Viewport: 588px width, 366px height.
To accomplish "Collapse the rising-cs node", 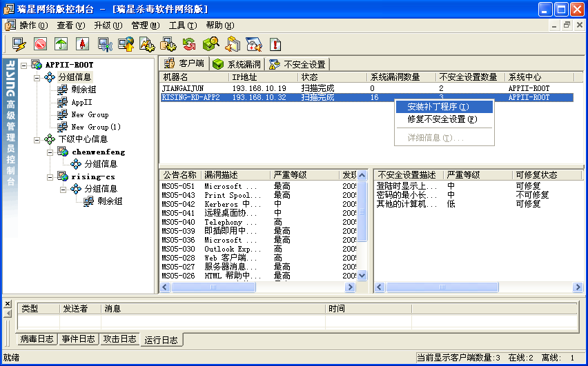I will click(50, 177).
